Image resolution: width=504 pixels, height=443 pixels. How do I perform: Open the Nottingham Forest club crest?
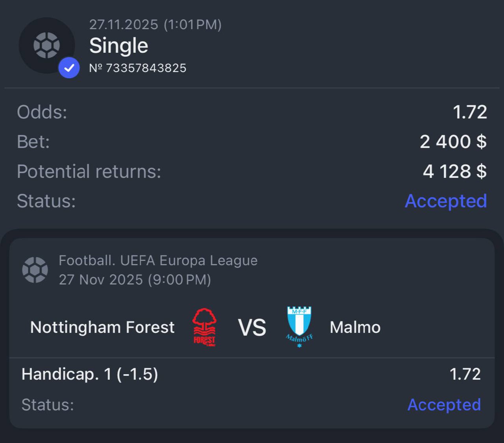pyautogui.click(x=204, y=327)
